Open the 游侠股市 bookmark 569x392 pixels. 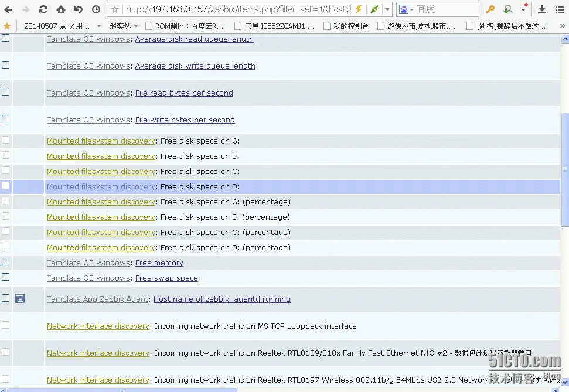pyautogui.click(x=416, y=26)
